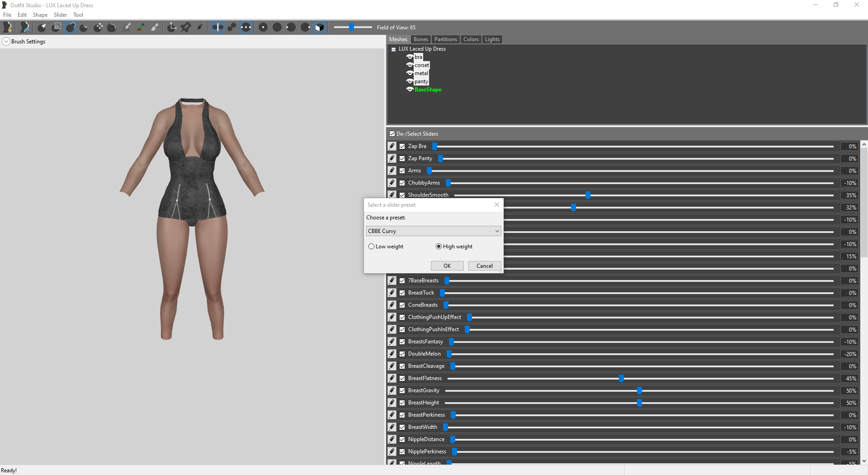Select the Smooth brush tool
Viewport: 868px width, 475px height.
click(x=112, y=28)
